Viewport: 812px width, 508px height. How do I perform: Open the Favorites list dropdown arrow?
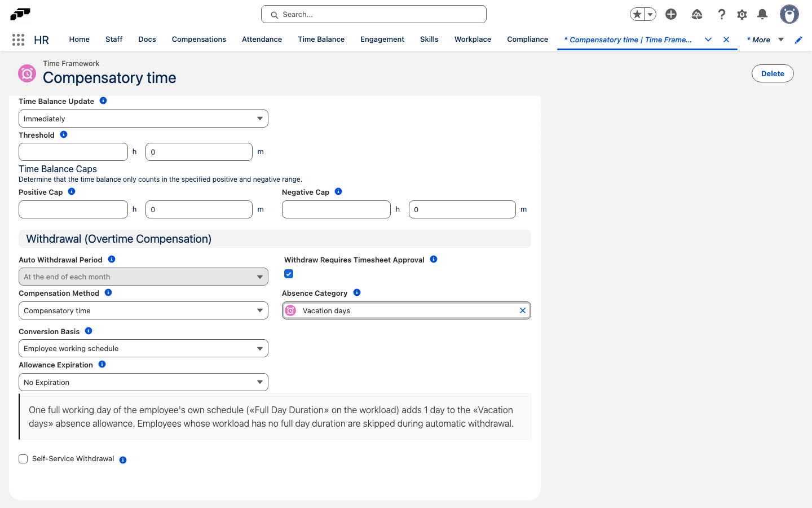650,14
